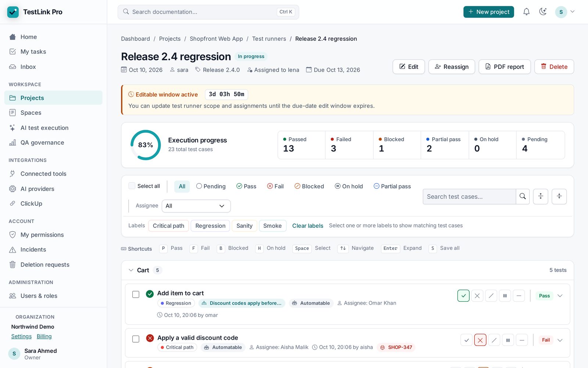Click the search magnifier next to test case search

(523, 197)
